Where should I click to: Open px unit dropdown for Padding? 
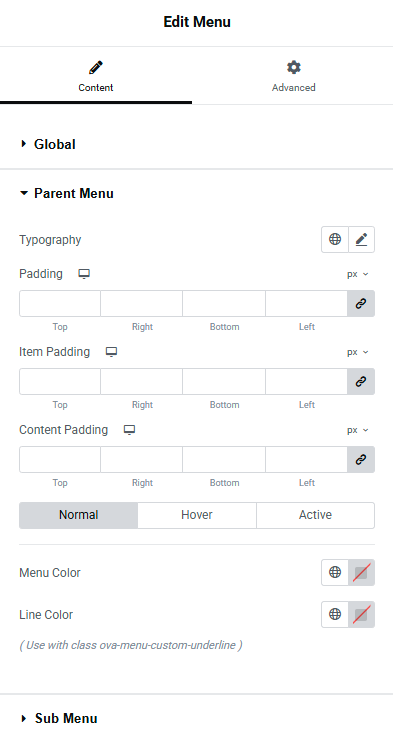point(357,274)
